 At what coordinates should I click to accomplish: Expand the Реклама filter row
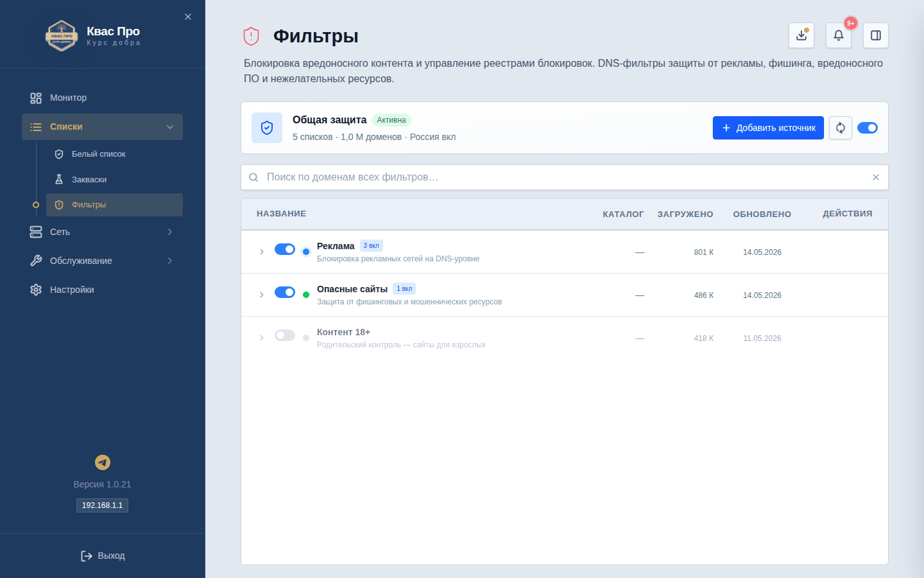coord(262,252)
